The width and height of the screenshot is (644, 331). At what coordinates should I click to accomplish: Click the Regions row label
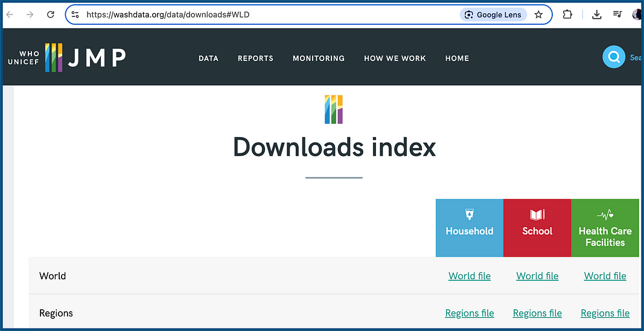tap(56, 313)
